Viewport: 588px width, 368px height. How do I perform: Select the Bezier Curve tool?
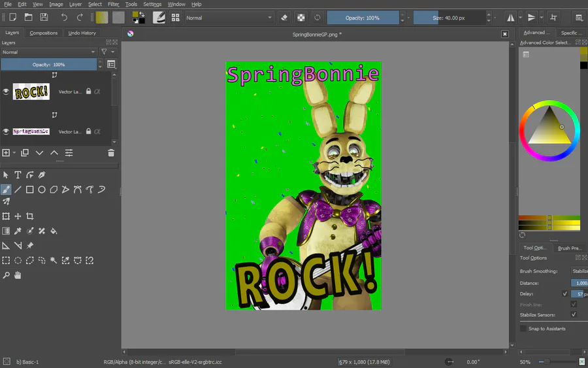[x=78, y=190]
